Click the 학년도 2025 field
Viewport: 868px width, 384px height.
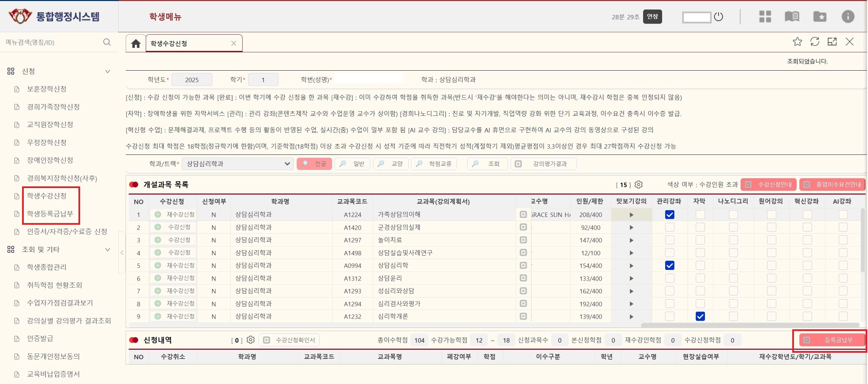(192, 79)
